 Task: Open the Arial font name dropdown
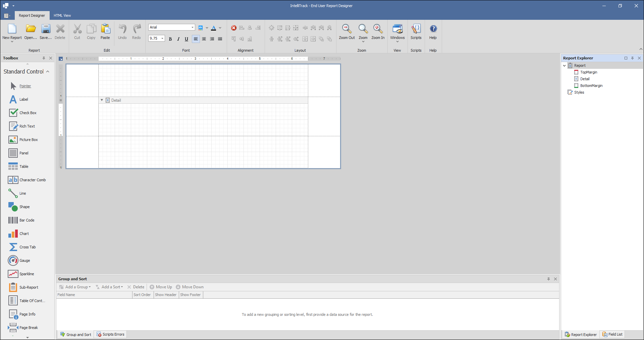(x=193, y=27)
